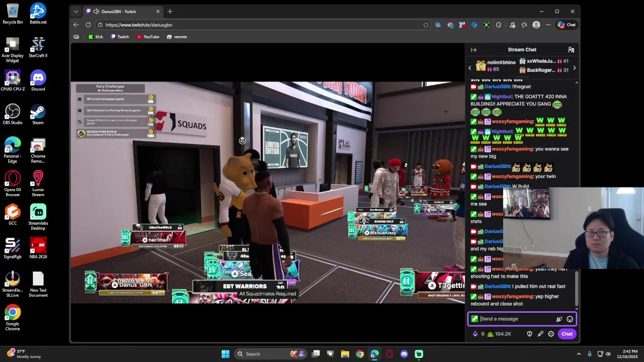The height and width of the screenshot is (362, 644).
Task: Toggle the favorites bar icon at left
Action: [76, 37]
